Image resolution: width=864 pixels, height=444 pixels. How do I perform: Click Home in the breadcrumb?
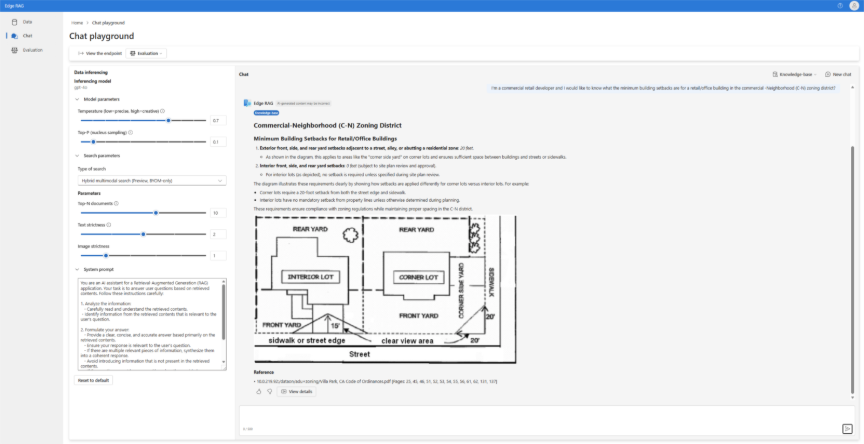76,21
